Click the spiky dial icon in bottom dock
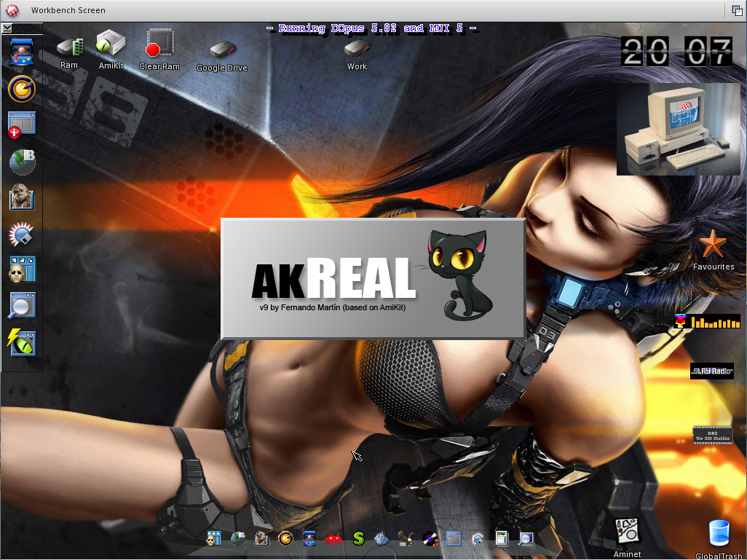 tap(478, 540)
